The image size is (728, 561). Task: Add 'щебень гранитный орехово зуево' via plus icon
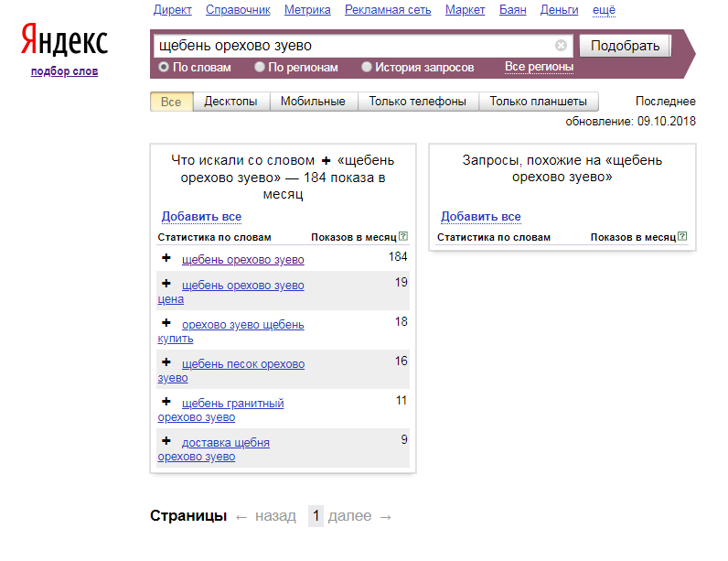pyautogui.click(x=166, y=402)
